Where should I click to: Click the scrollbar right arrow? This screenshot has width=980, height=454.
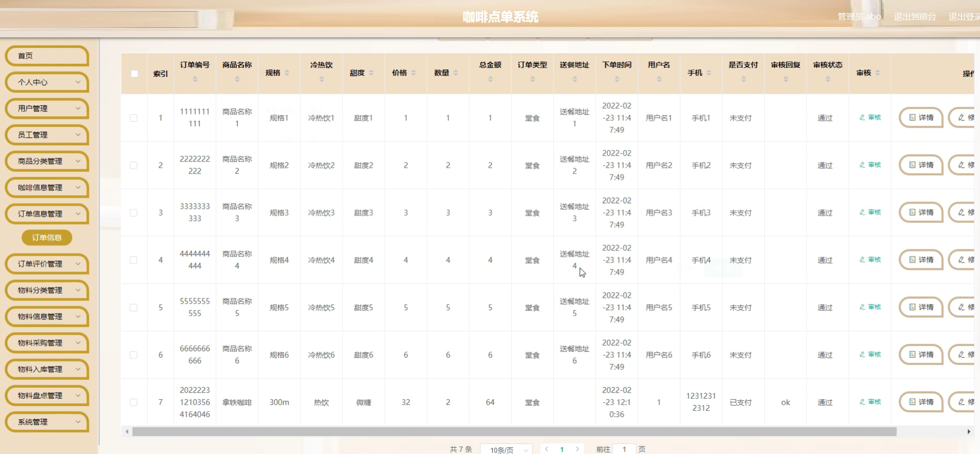(x=969, y=432)
